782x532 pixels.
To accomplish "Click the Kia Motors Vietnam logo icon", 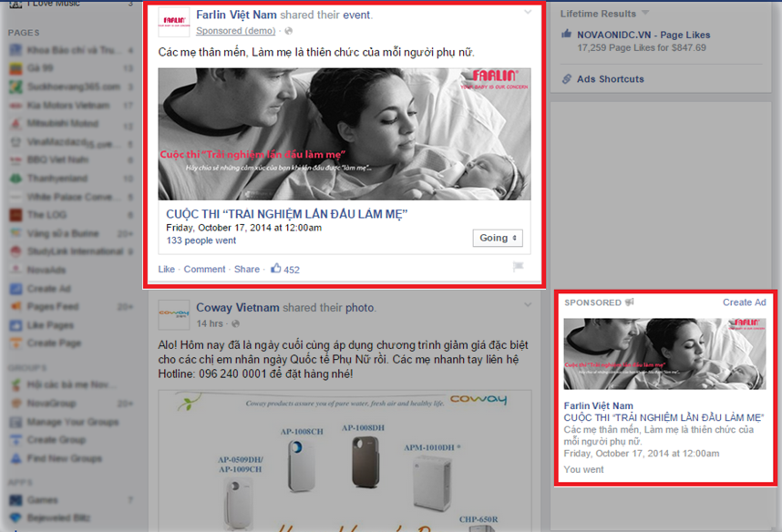I will [16, 105].
